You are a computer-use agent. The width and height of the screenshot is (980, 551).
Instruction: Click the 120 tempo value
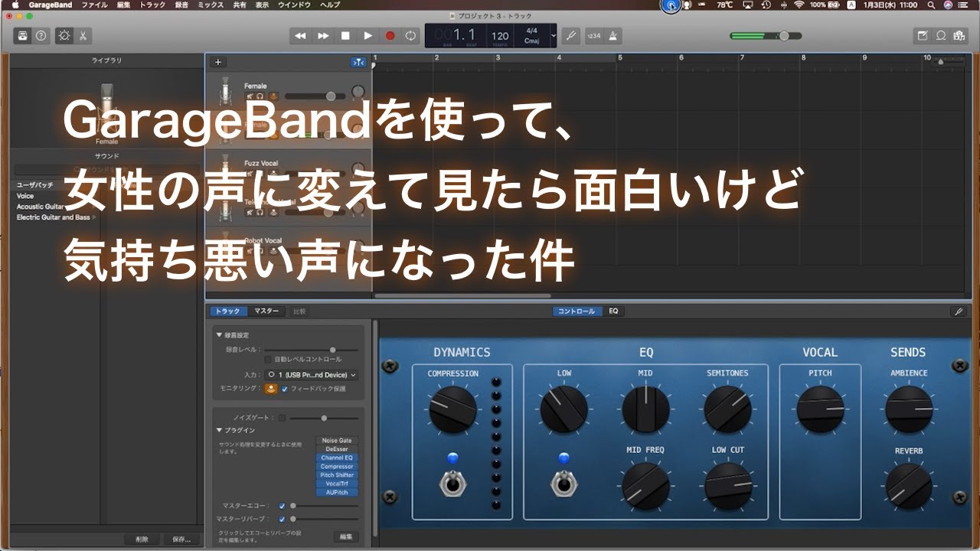pyautogui.click(x=500, y=35)
